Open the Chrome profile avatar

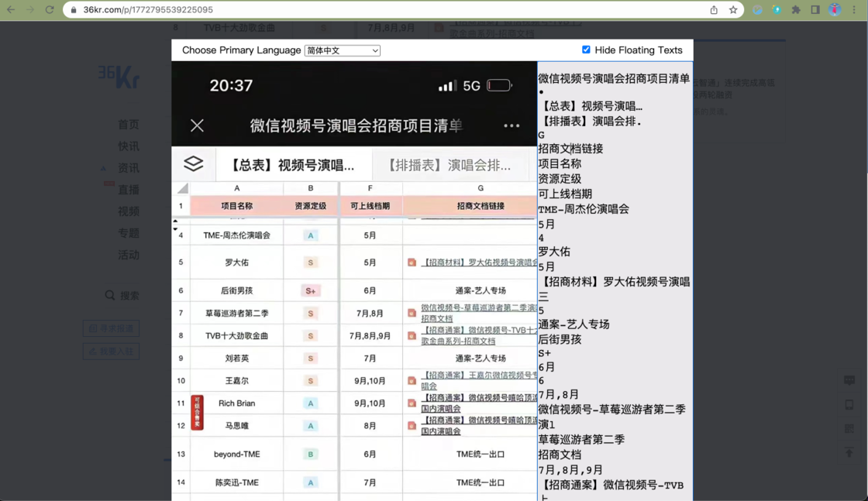[x=835, y=9]
